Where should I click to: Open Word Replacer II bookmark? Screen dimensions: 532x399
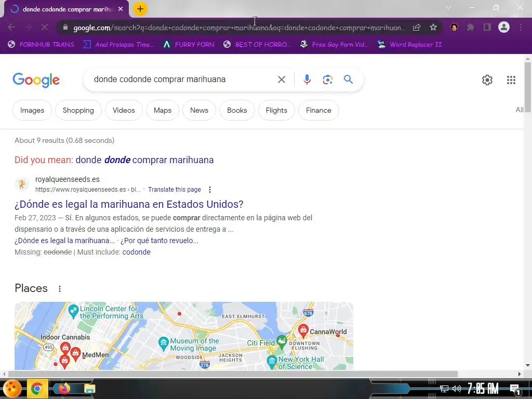[409, 45]
